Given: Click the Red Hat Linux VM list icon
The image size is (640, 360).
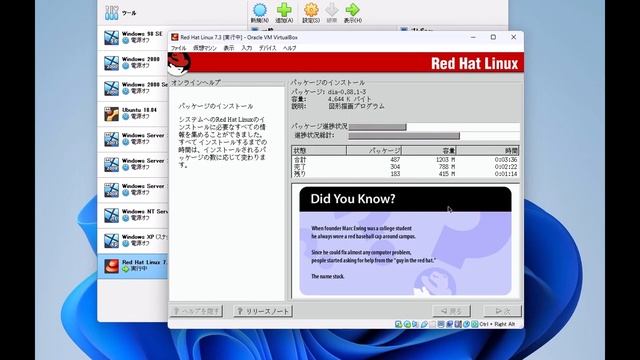Looking at the screenshot, I should 111,266.
